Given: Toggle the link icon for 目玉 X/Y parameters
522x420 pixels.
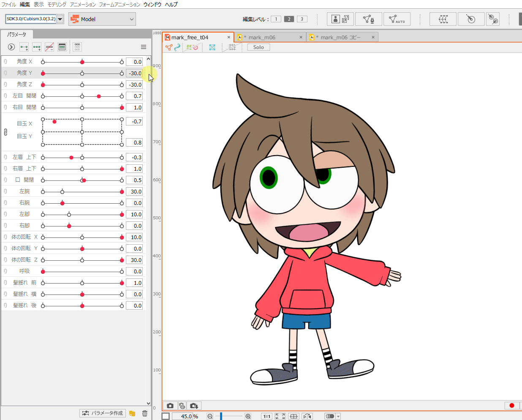Looking at the screenshot, I should coord(5,132).
